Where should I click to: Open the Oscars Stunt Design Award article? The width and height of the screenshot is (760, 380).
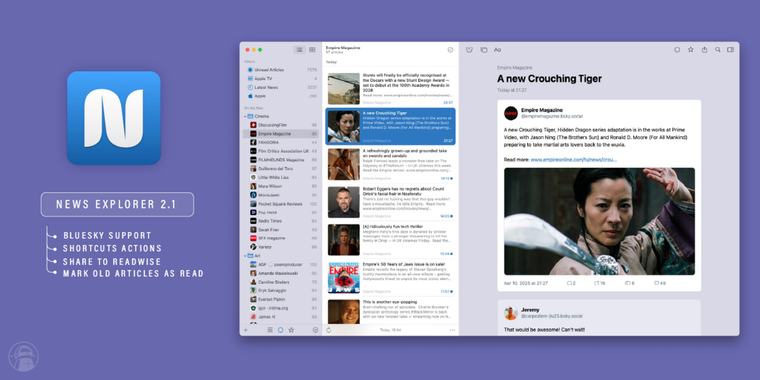coord(391,88)
